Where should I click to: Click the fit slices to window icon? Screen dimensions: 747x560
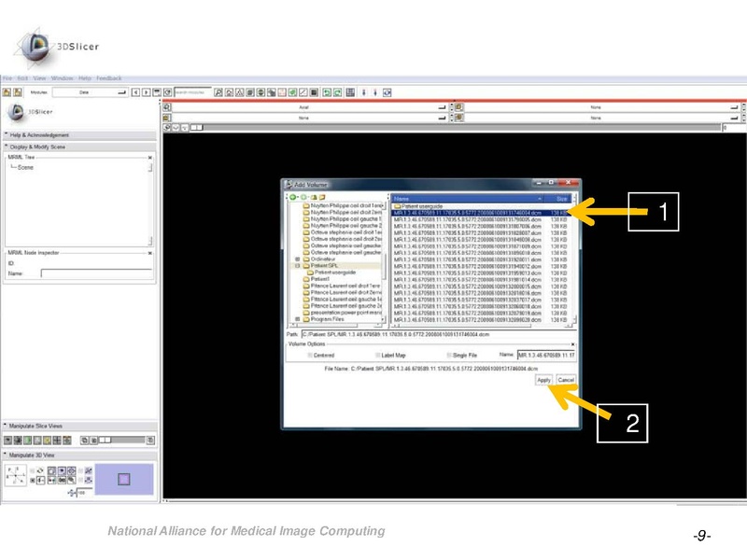pyautogui.click(x=18, y=441)
